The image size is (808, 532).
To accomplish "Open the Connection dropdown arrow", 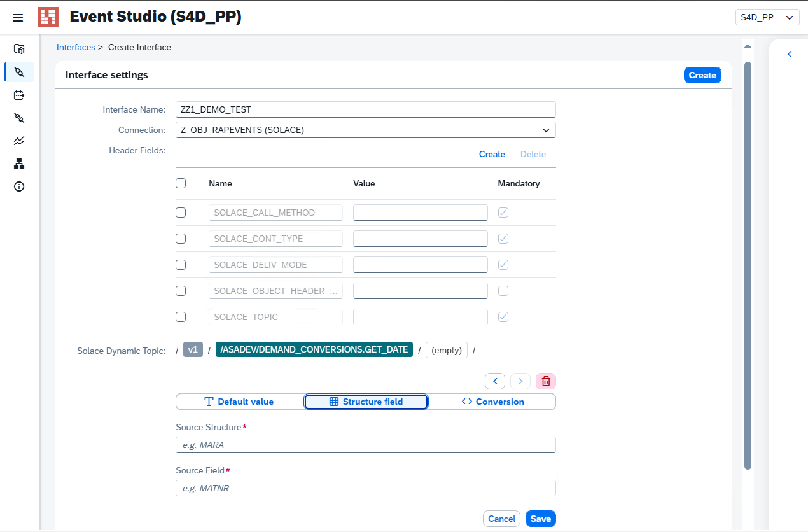I will 546,130.
